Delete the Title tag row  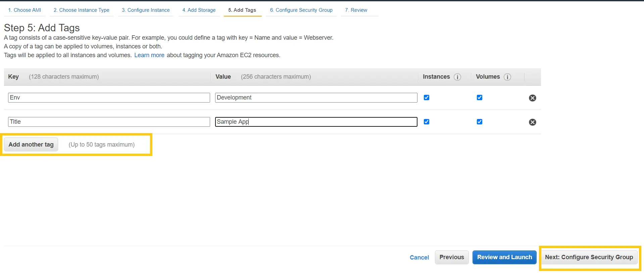coord(532,122)
